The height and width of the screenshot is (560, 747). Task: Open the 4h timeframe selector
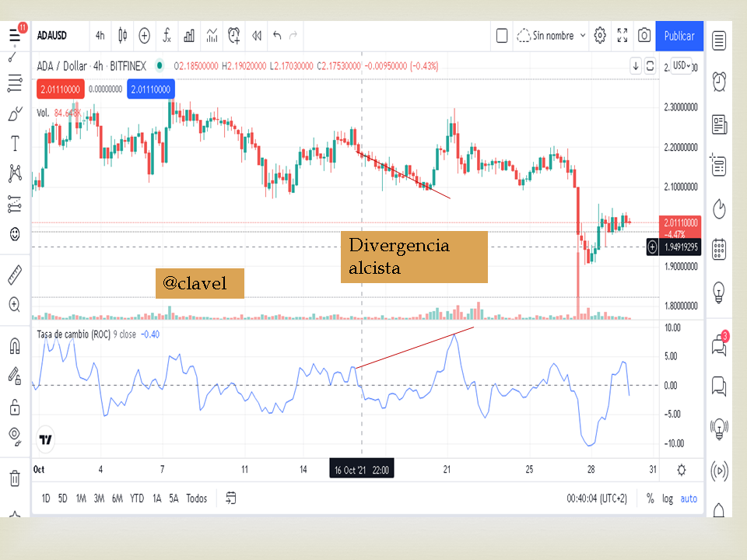tap(100, 36)
